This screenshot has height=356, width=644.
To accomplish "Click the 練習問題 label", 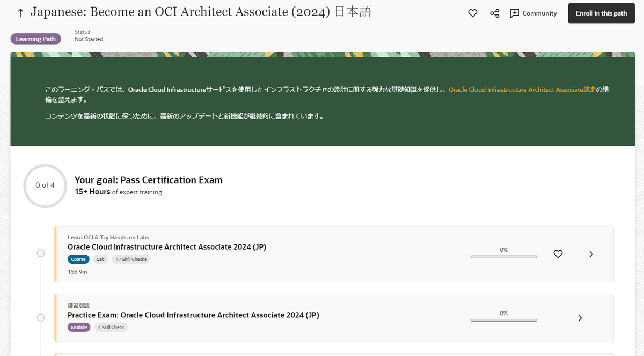I will [78, 306].
